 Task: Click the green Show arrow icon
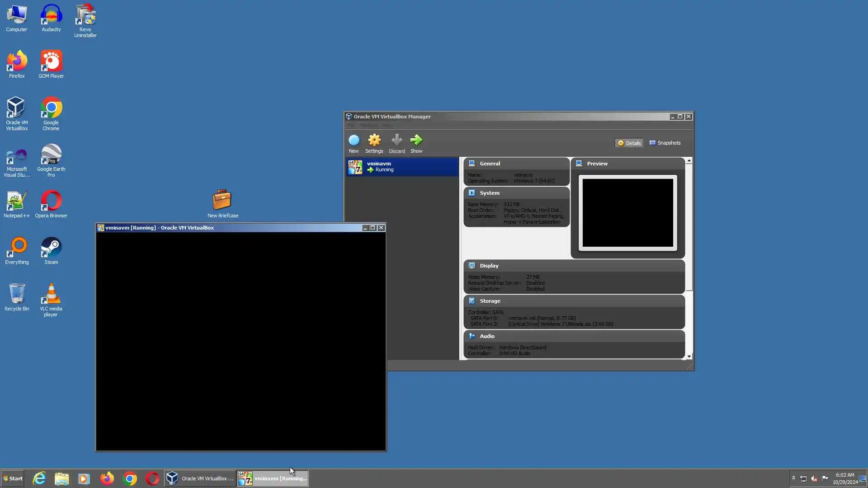point(416,141)
